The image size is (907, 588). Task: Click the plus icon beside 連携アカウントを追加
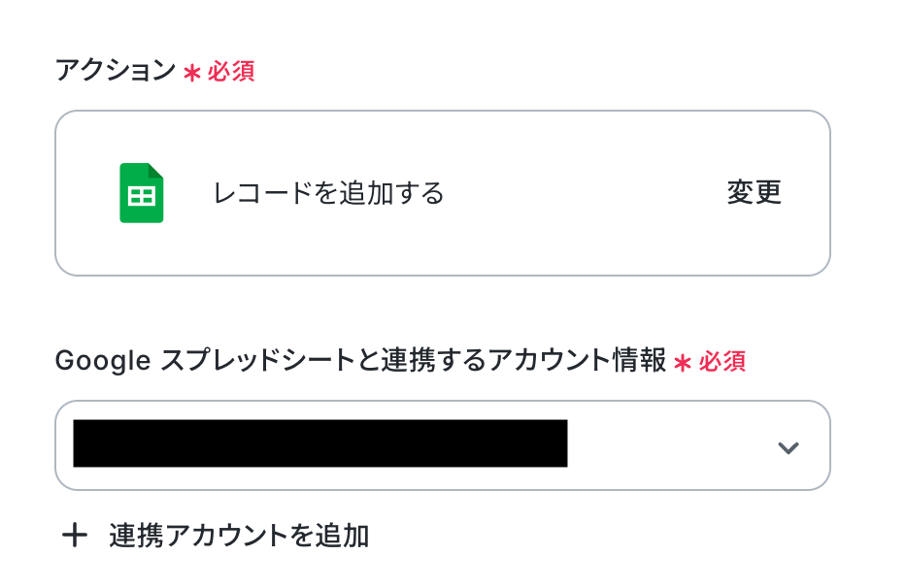click(75, 536)
